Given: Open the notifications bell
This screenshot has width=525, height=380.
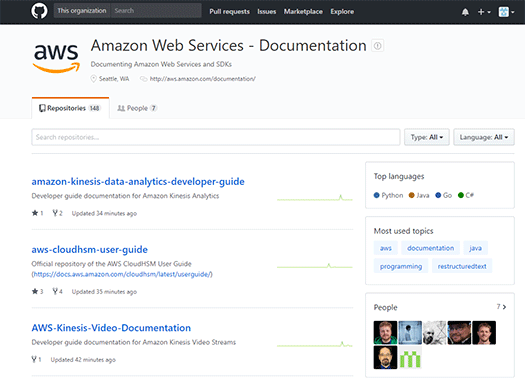Looking at the screenshot, I should (465, 12).
